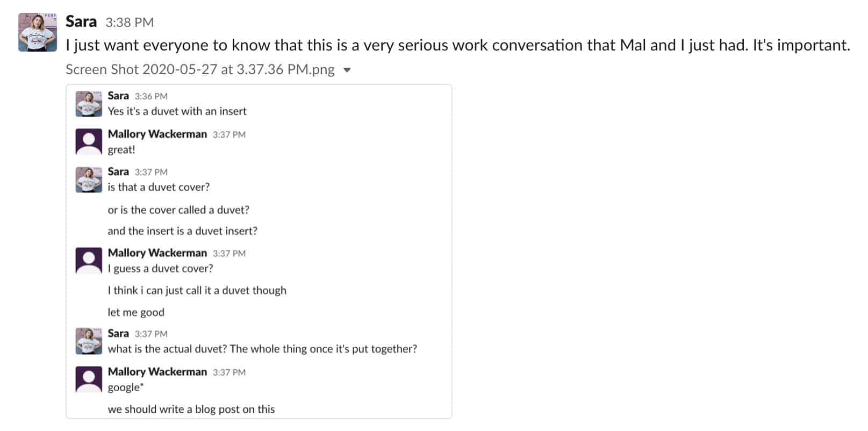Click Mallory's avatar beside the 'google*' message
This screenshot has width=868, height=431.
coord(89,379)
